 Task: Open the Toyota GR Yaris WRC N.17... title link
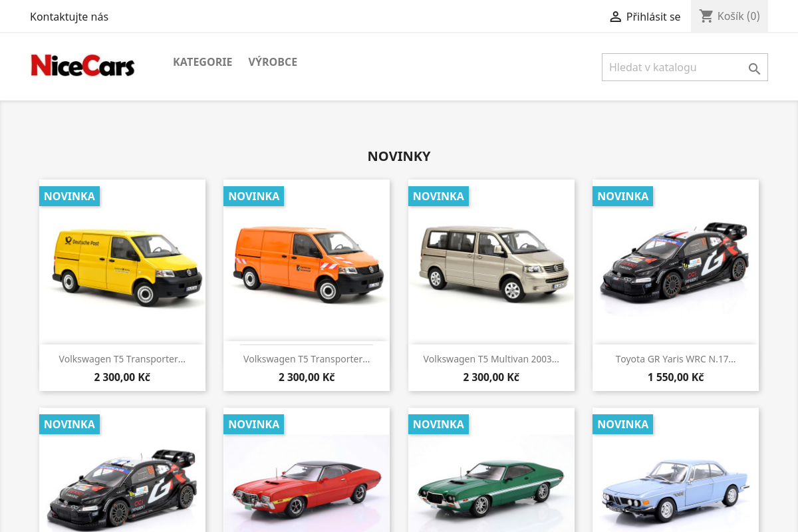pyautogui.click(x=676, y=359)
